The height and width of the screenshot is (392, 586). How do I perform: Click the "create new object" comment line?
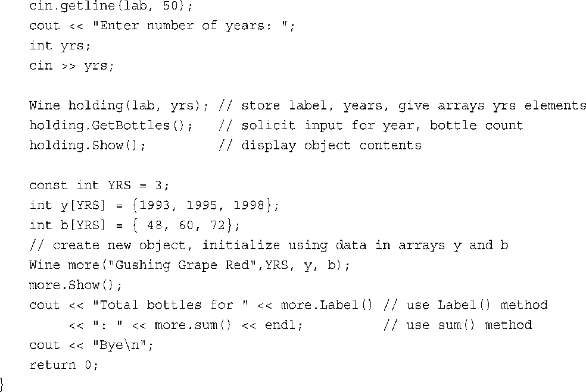[269, 245]
